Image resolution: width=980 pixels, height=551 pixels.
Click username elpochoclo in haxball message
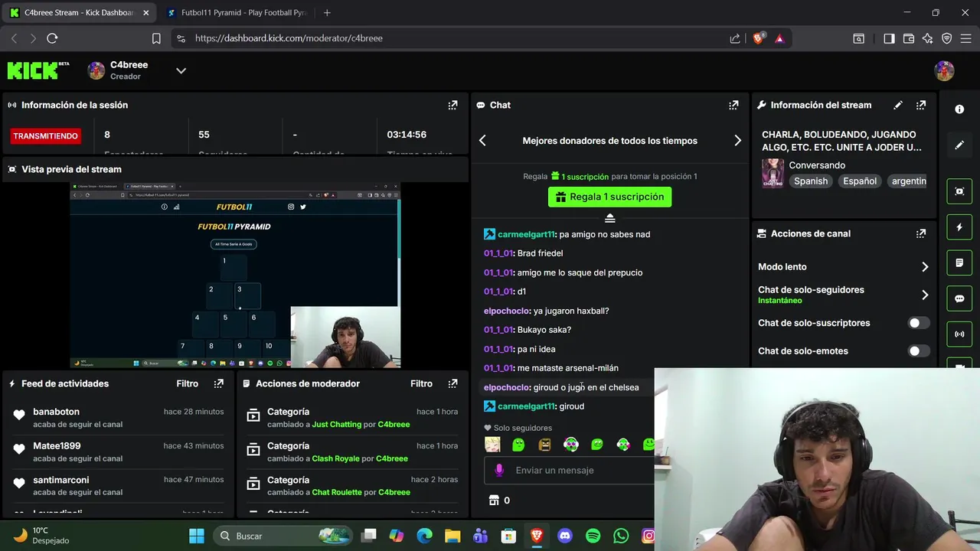click(506, 311)
